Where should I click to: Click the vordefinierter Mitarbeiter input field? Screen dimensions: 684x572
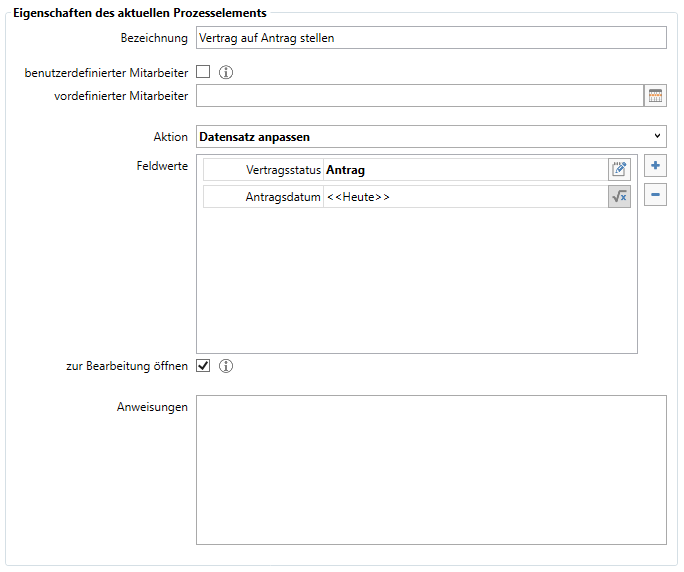click(420, 96)
